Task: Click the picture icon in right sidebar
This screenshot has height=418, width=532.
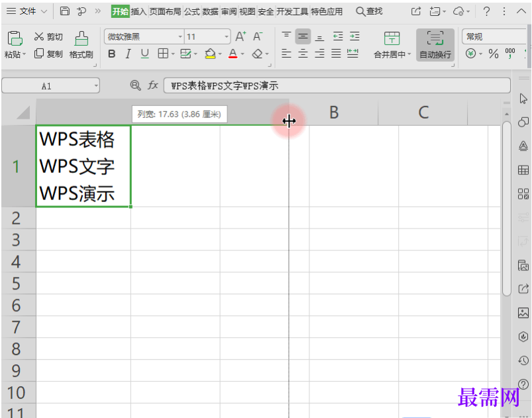Action: (x=523, y=313)
